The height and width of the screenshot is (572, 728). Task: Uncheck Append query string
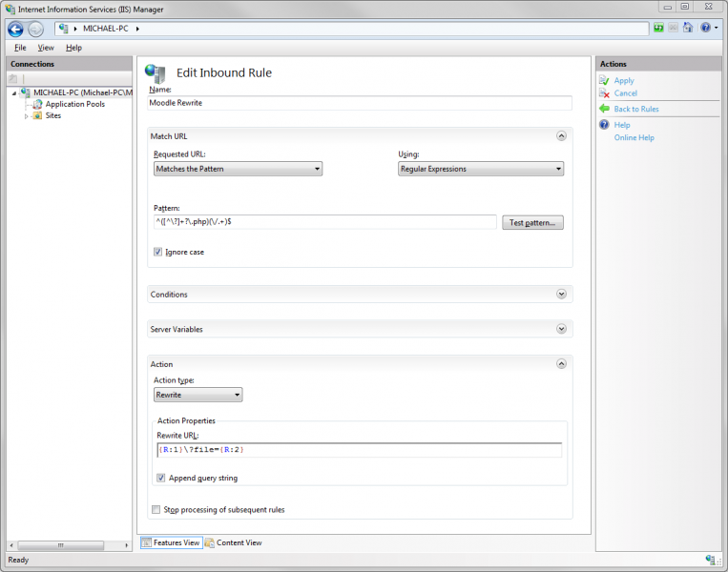[x=160, y=478]
